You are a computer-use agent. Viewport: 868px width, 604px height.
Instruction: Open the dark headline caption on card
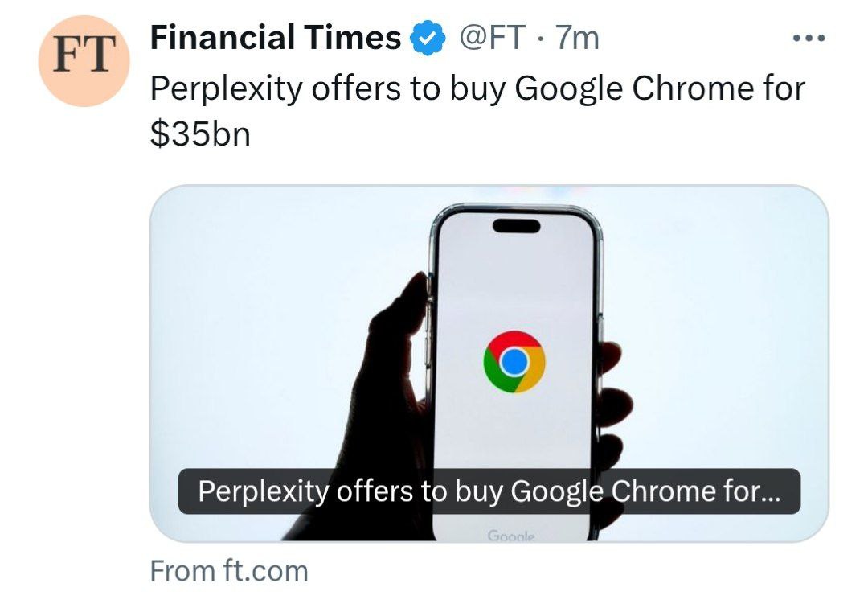[489, 491]
